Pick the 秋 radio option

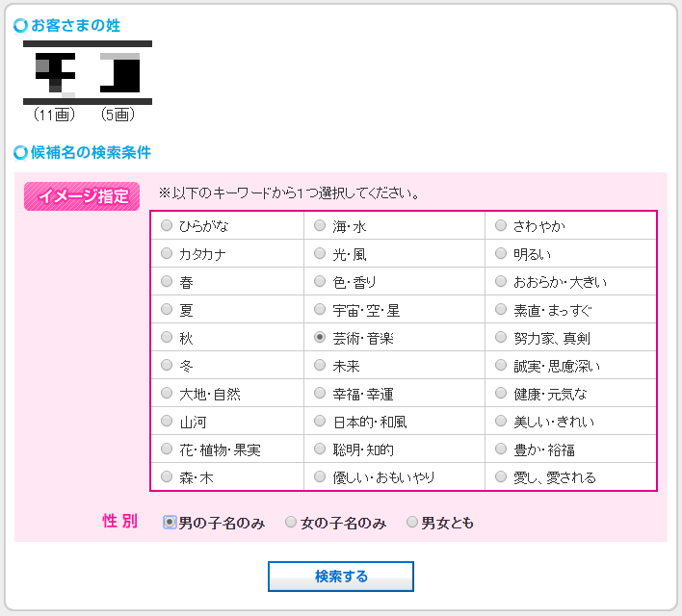167,337
